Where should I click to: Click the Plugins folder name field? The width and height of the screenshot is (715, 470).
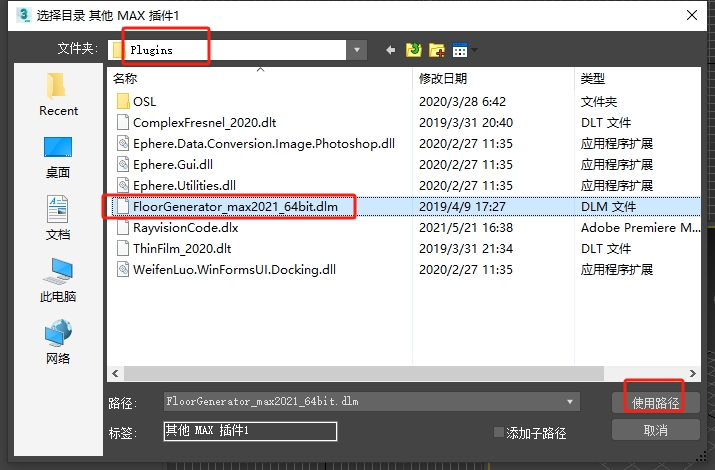(227, 50)
